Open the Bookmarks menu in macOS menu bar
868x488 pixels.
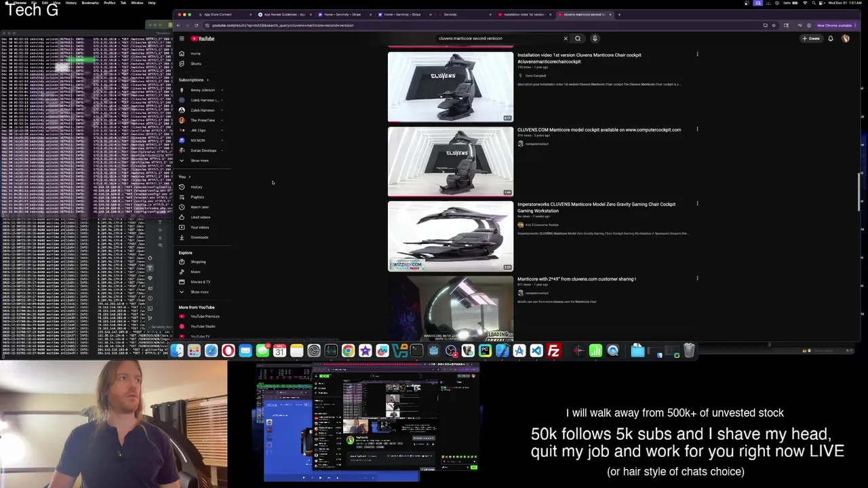90,3
